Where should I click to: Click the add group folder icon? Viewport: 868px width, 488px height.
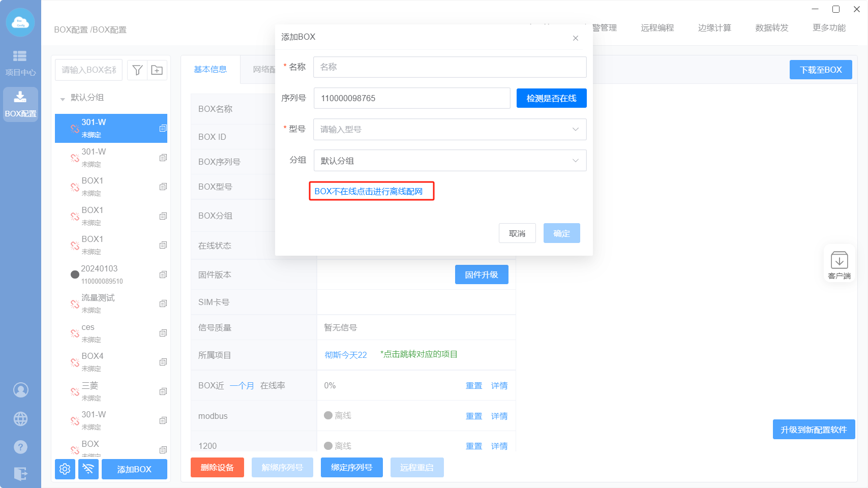(x=157, y=70)
